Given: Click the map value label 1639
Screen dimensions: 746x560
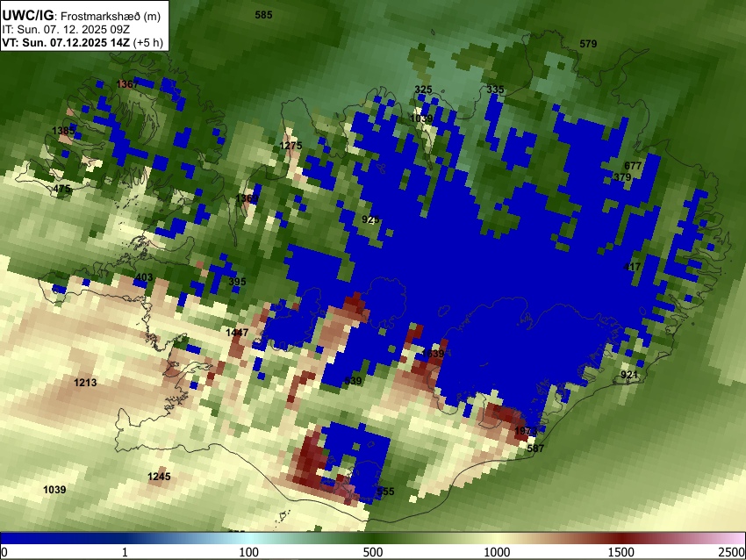Looking at the screenshot, I should pos(433,354).
